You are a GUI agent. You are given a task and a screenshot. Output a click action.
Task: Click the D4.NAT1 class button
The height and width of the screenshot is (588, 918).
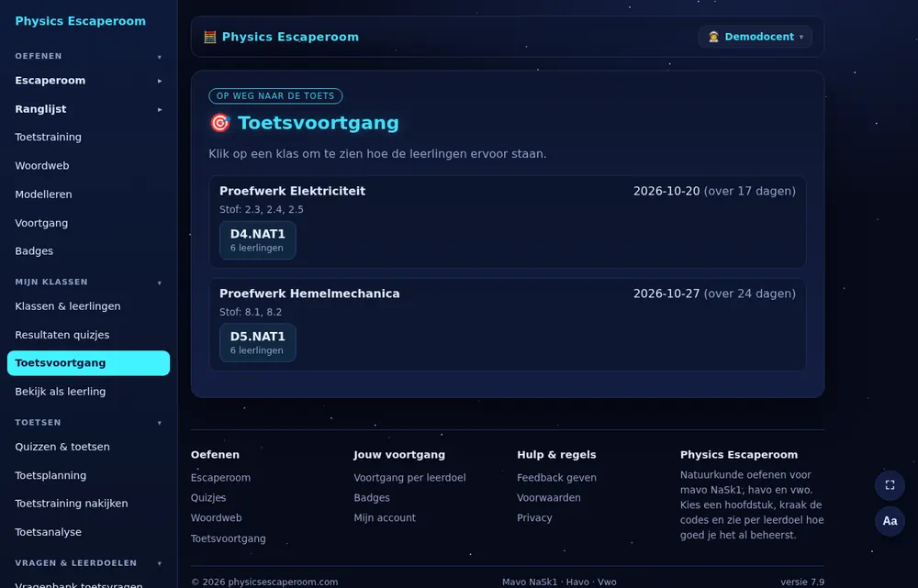(x=258, y=240)
